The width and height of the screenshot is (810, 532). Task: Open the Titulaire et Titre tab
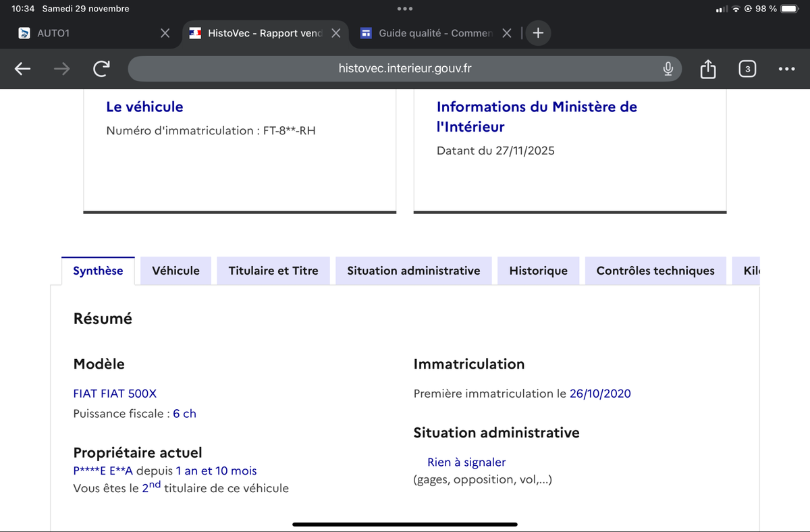click(x=273, y=271)
